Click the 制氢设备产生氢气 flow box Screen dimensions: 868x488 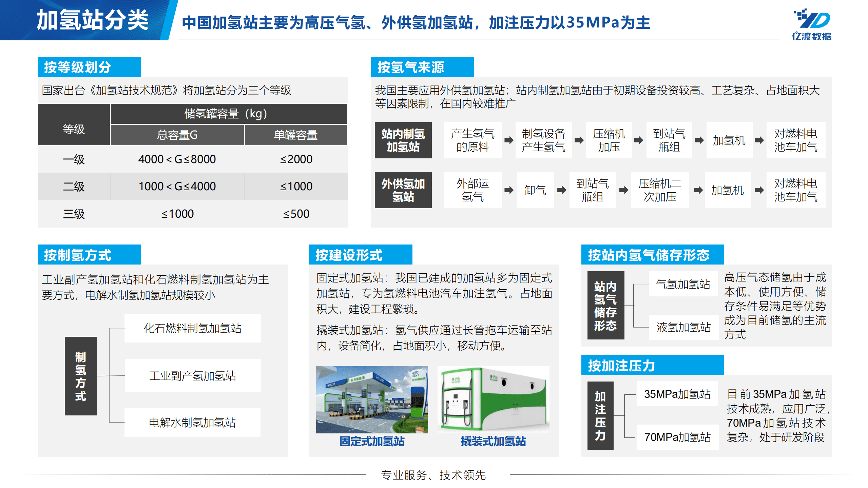click(x=543, y=140)
